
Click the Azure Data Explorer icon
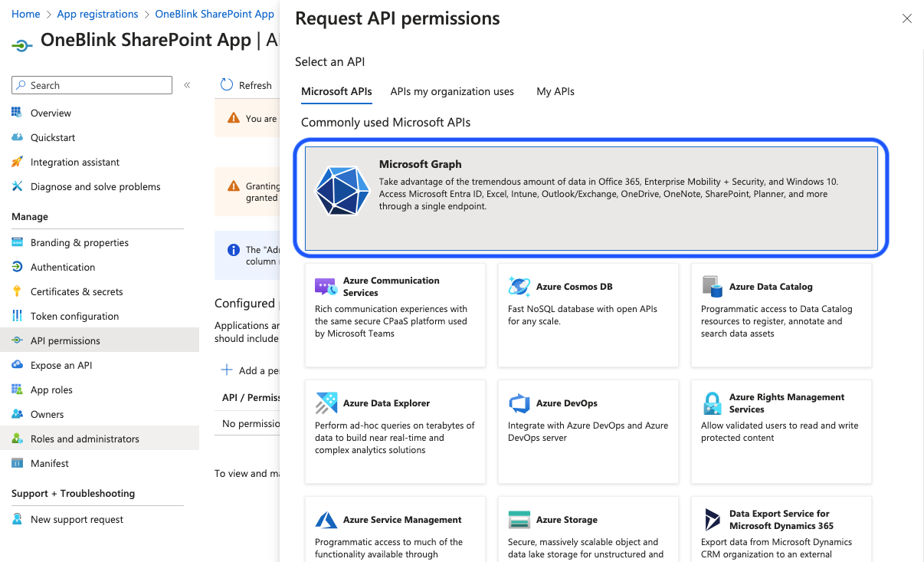326,403
